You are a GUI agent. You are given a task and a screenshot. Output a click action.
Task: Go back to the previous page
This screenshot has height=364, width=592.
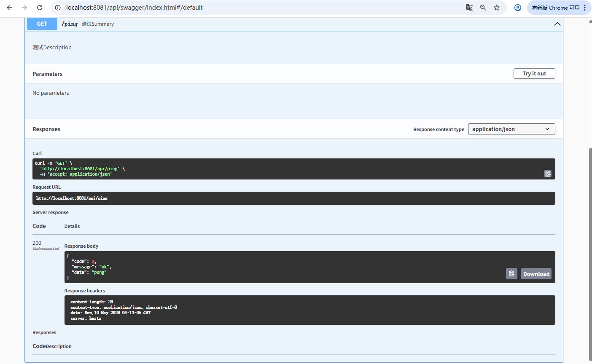click(x=9, y=8)
